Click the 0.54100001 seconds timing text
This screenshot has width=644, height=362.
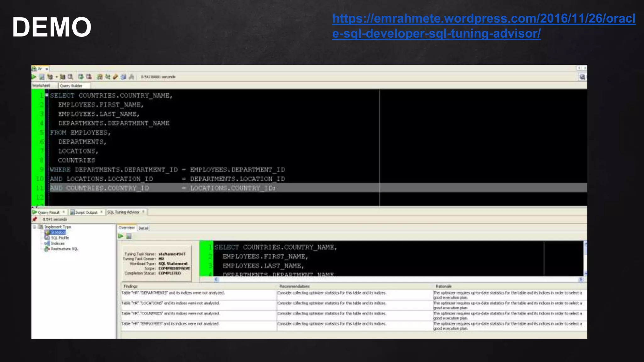(x=158, y=77)
